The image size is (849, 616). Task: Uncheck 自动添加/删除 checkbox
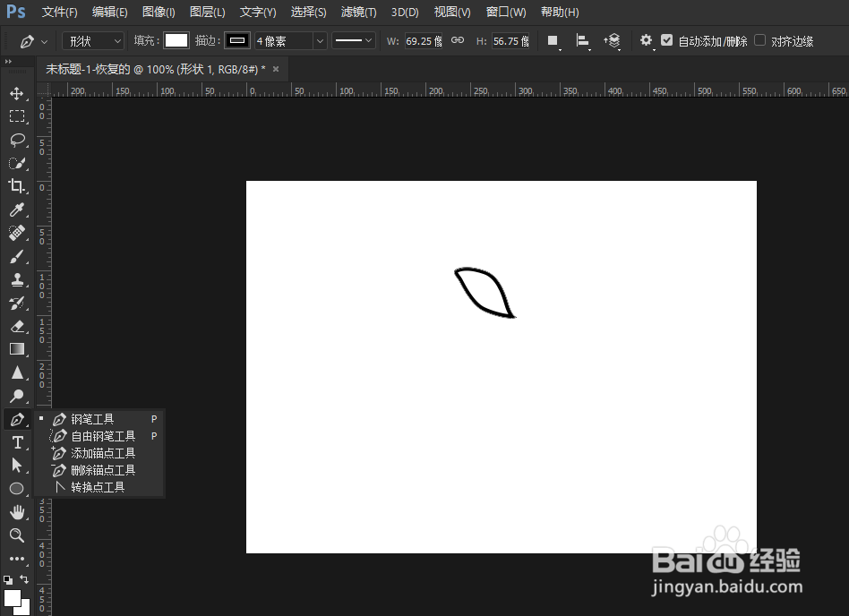pos(667,40)
